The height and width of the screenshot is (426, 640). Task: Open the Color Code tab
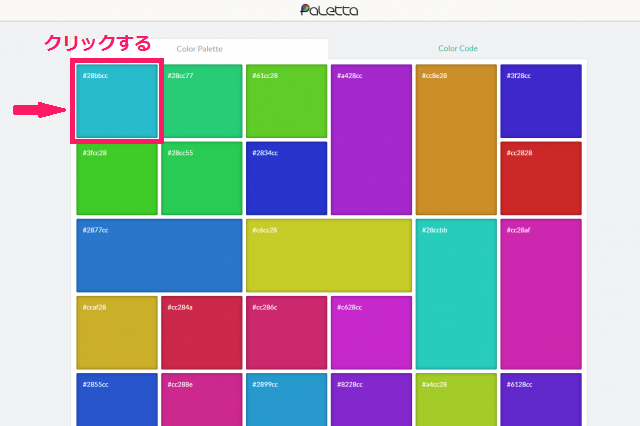pos(458,48)
